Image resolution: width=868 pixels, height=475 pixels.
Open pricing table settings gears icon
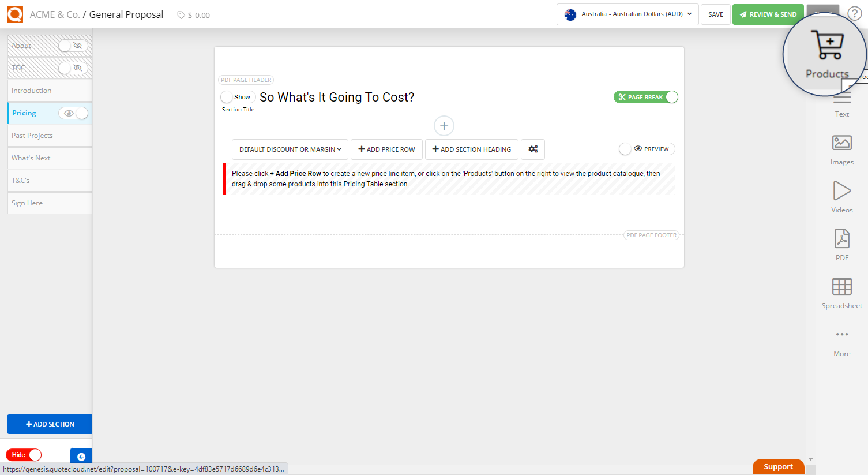click(533, 149)
